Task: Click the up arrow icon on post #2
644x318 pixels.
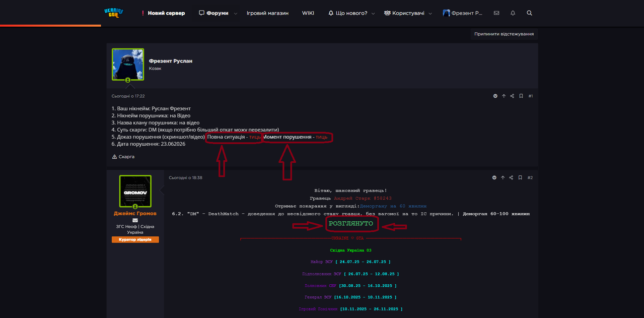Action: click(x=504, y=177)
